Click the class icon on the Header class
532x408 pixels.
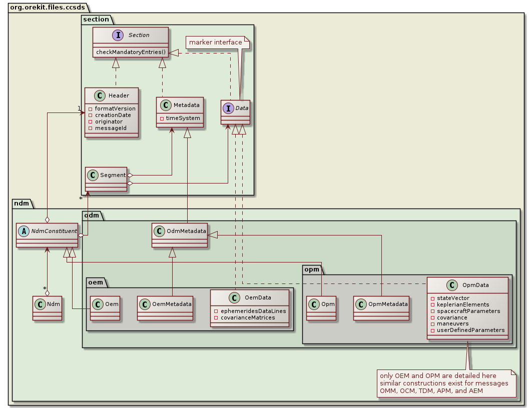(100, 95)
